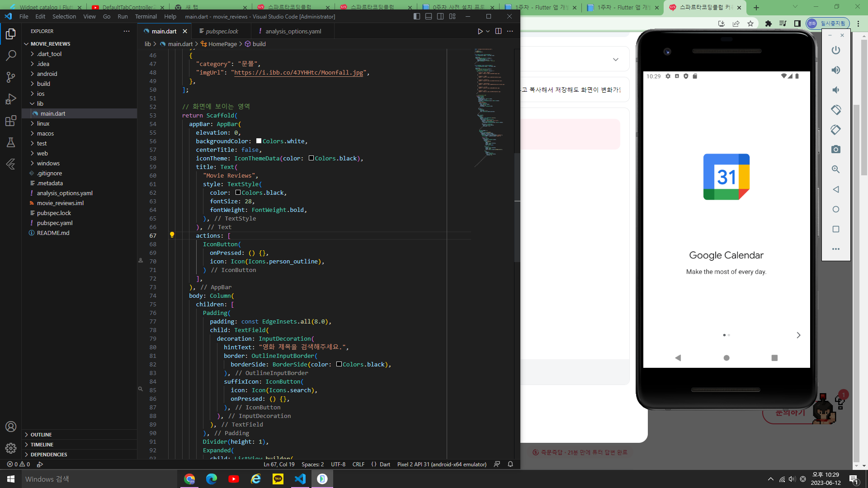
Task: Click Colors.white swatch on line 56
Action: pyautogui.click(x=259, y=141)
